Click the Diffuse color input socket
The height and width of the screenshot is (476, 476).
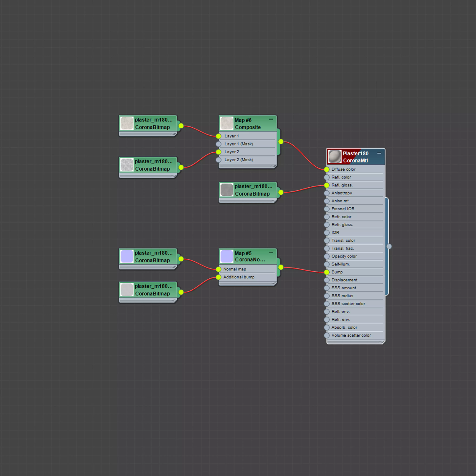tap(327, 170)
